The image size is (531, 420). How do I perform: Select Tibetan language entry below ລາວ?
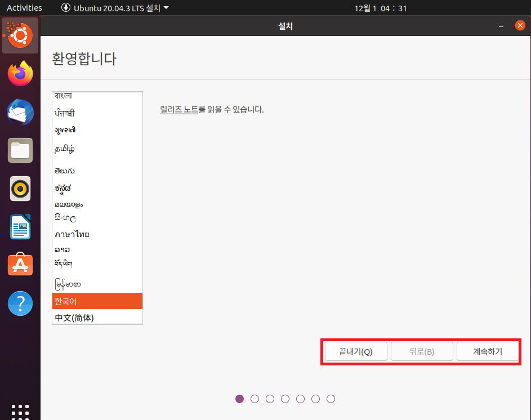(97, 264)
